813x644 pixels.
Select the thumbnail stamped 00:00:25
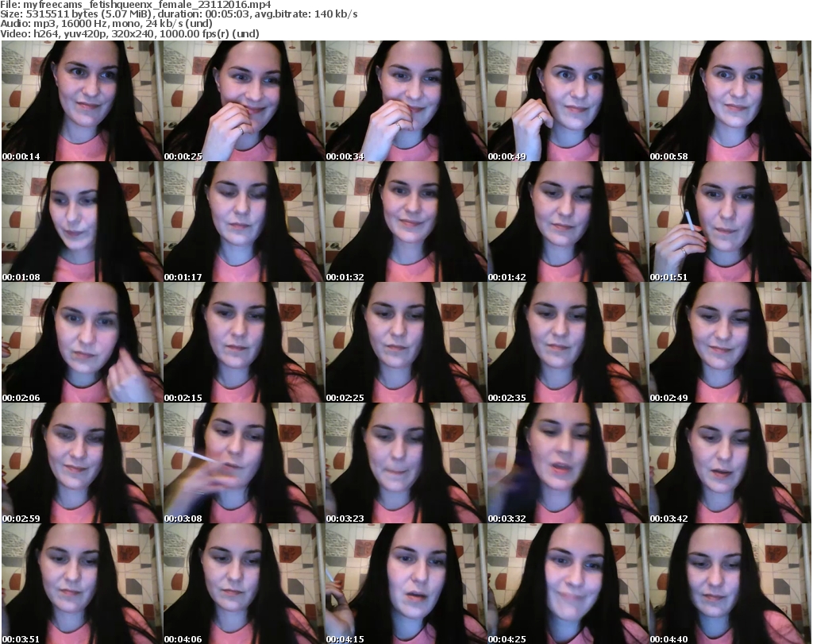coord(244,101)
